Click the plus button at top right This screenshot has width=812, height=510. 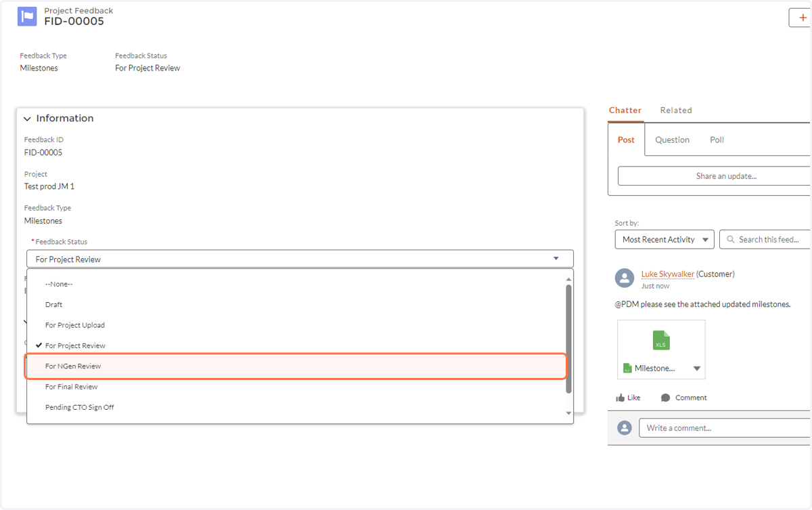tap(801, 18)
